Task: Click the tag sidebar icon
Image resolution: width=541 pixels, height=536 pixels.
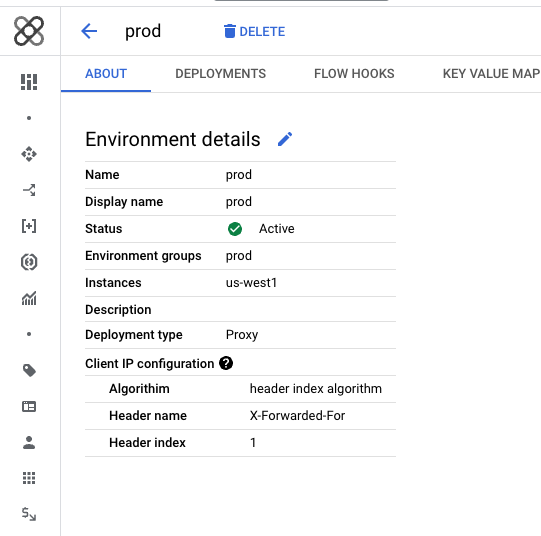Action: click(x=29, y=370)
